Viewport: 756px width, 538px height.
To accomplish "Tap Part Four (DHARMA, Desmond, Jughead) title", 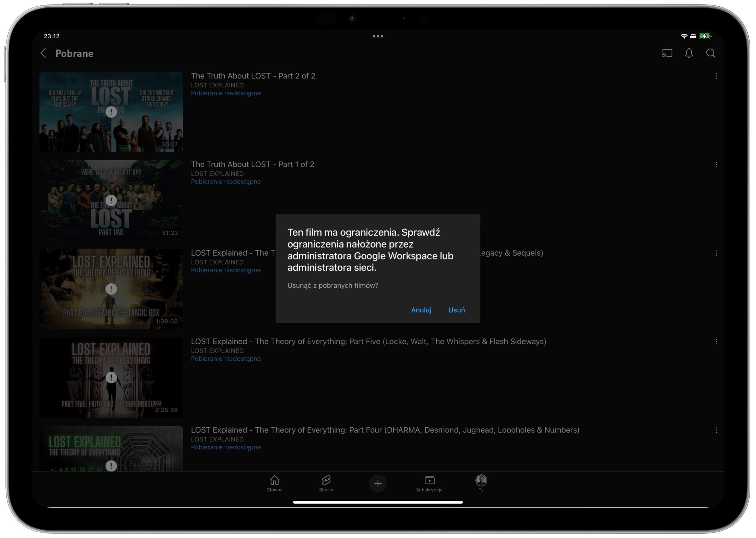I will pos(385,430).
